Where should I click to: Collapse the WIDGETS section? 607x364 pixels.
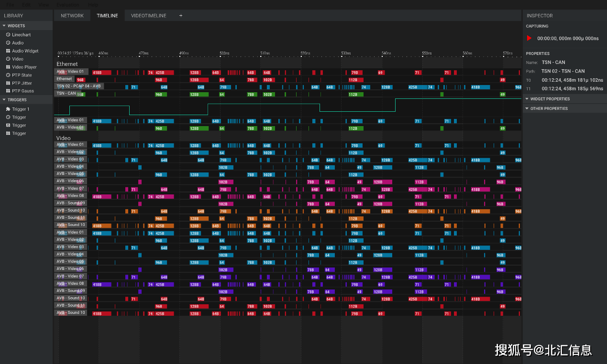coord(4,26)
